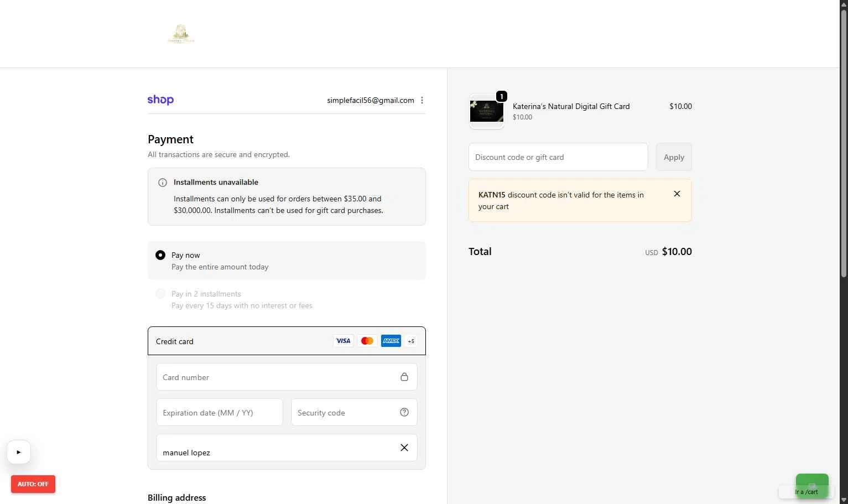
Task: Open the three-dot account options menu
Action: click(422, 100)
